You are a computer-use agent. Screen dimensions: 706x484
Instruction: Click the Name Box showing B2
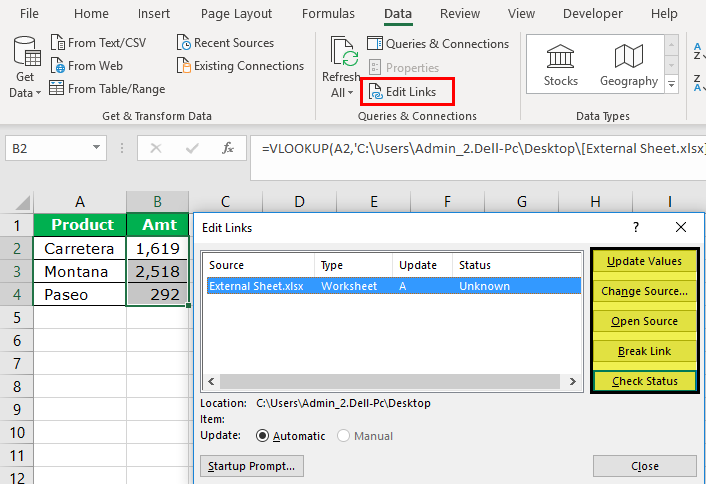click(x=56, y=148)
